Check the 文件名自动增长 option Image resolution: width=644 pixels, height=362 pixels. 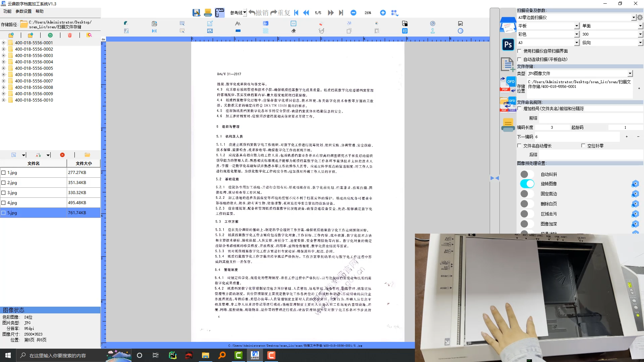coord(520,146)
